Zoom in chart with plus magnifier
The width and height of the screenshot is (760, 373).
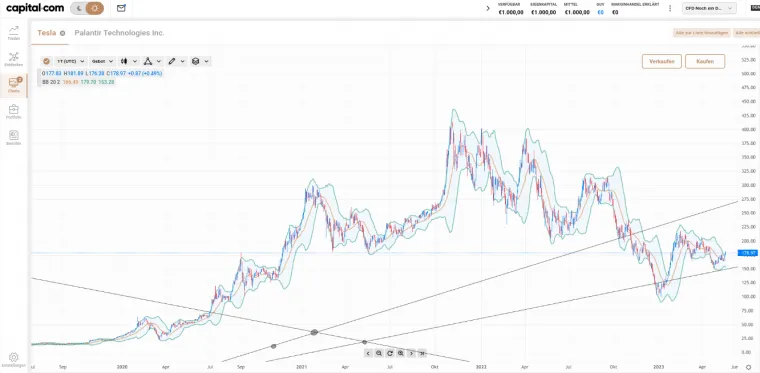pyautogui.click(x=401, y=353)
